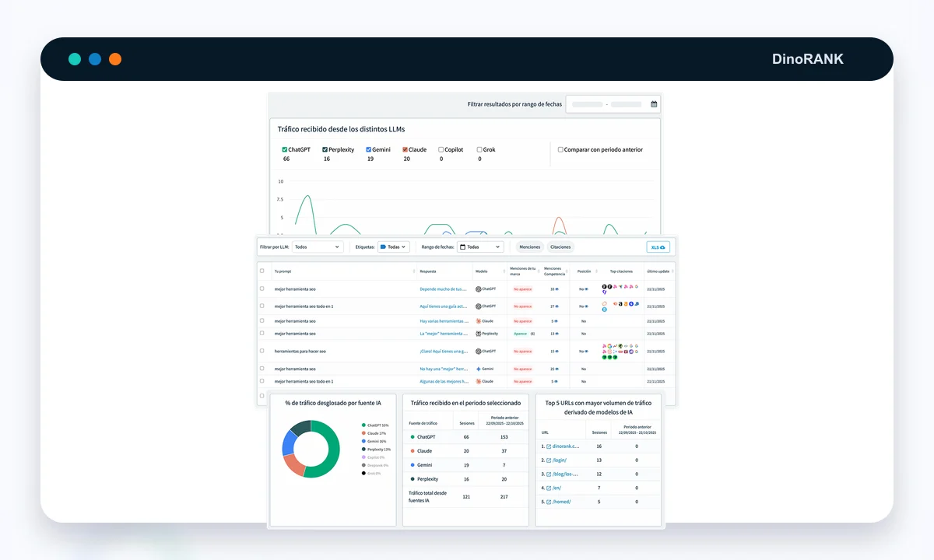View the 13 competitor mentions eye icon
Image resolution: width=934 pixels, height=560 pixels.
pyautogui.click(x=557, y=333)
